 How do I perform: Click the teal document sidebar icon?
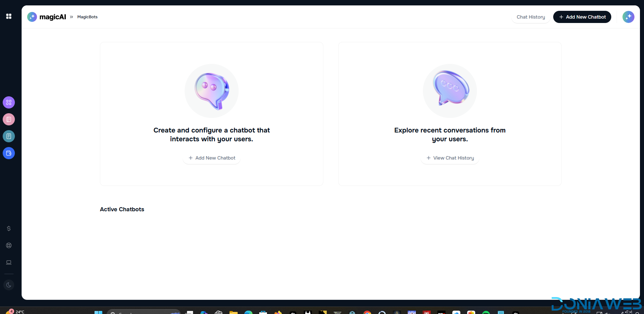tap(9, 136)
